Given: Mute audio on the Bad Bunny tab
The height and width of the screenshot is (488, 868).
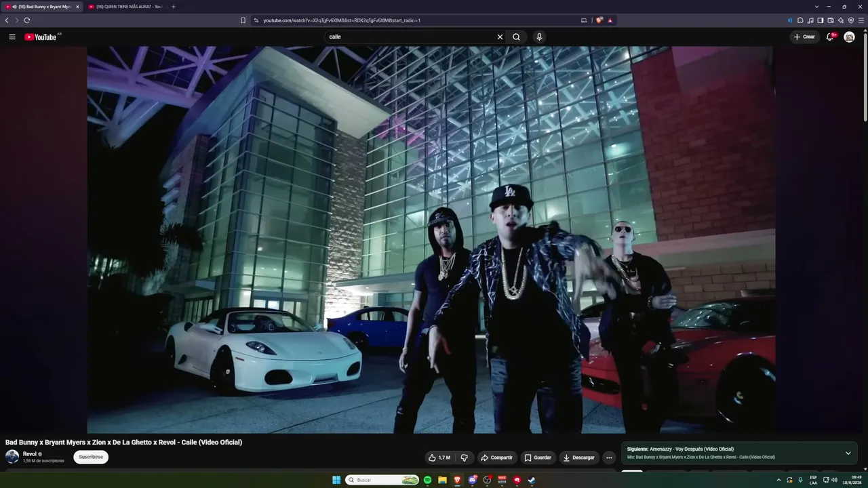Looking at the screenshot, I should coord(14,7).
